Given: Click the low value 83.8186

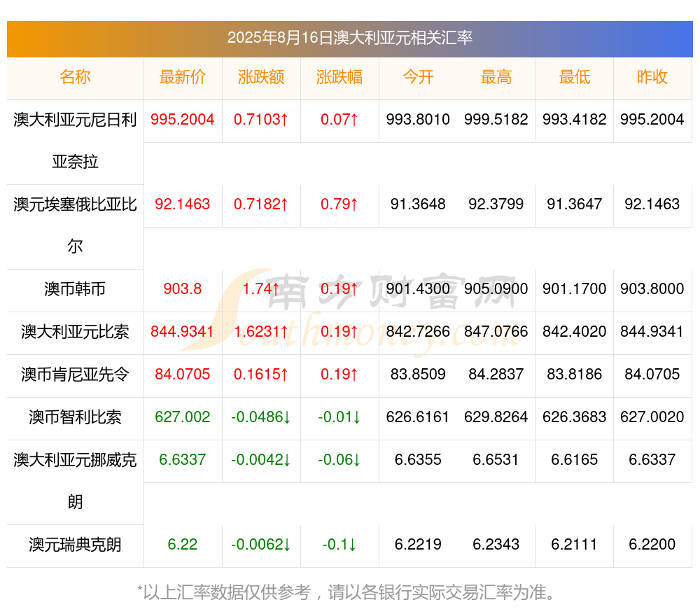Looking at the screenshot, I should [x=575, y=374].
